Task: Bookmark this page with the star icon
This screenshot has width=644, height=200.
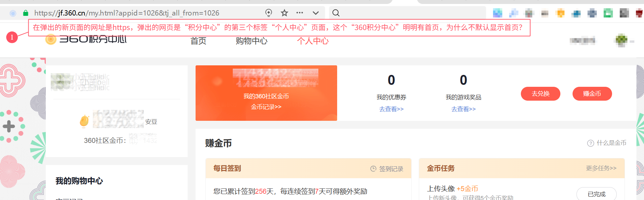Action: (284, 13)
